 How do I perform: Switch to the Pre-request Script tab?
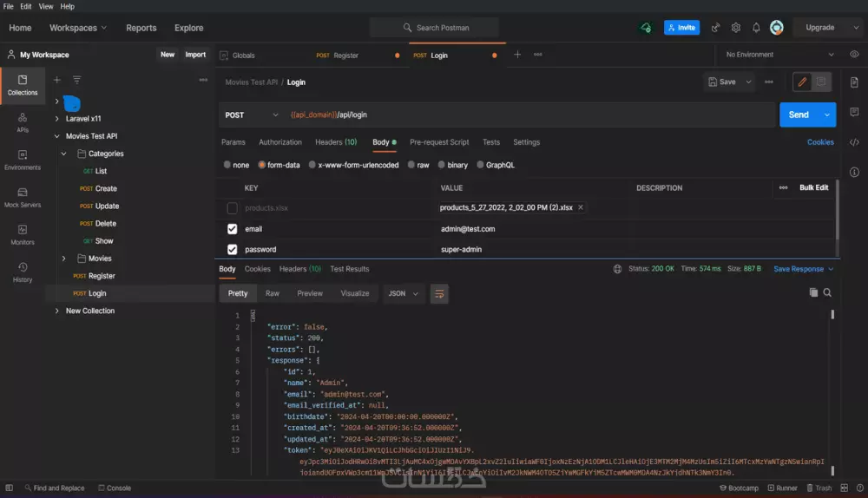tap(439, 142)
